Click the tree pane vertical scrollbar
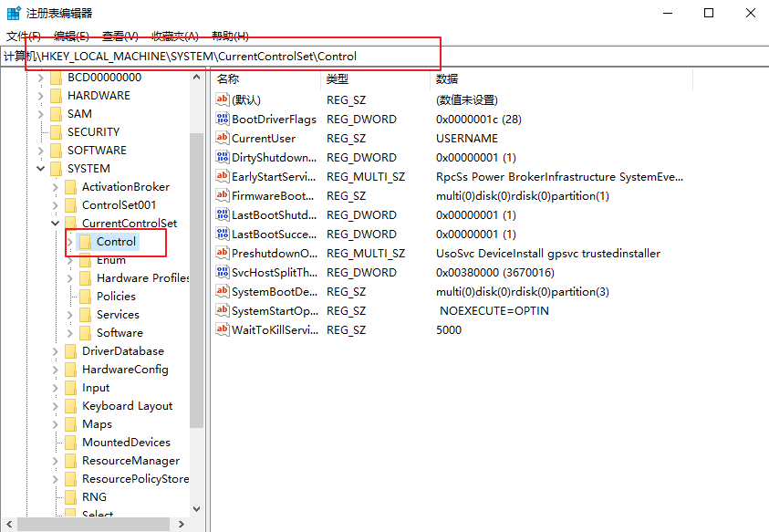 pos(196,274)
